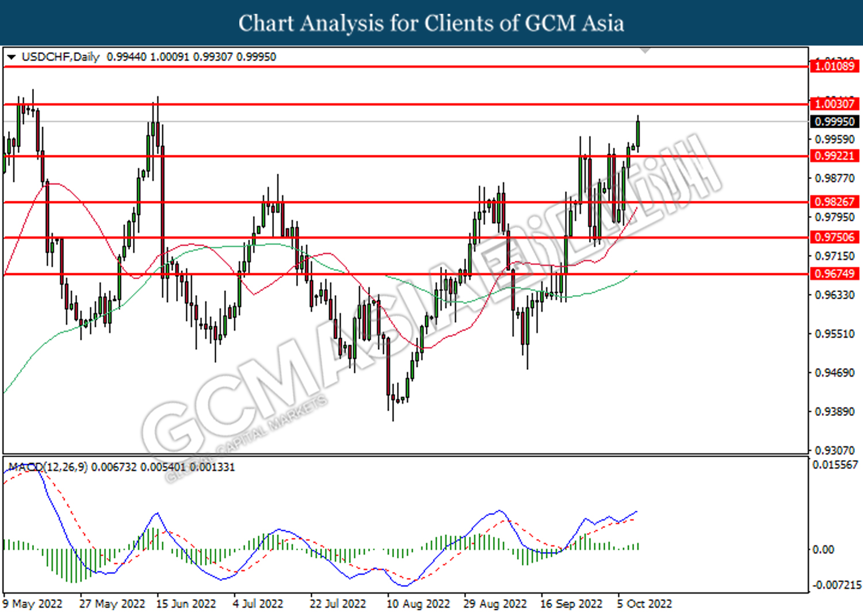Open the USDCHF symbol dropdown triangle
863x616 pixels.
(11, 57)
